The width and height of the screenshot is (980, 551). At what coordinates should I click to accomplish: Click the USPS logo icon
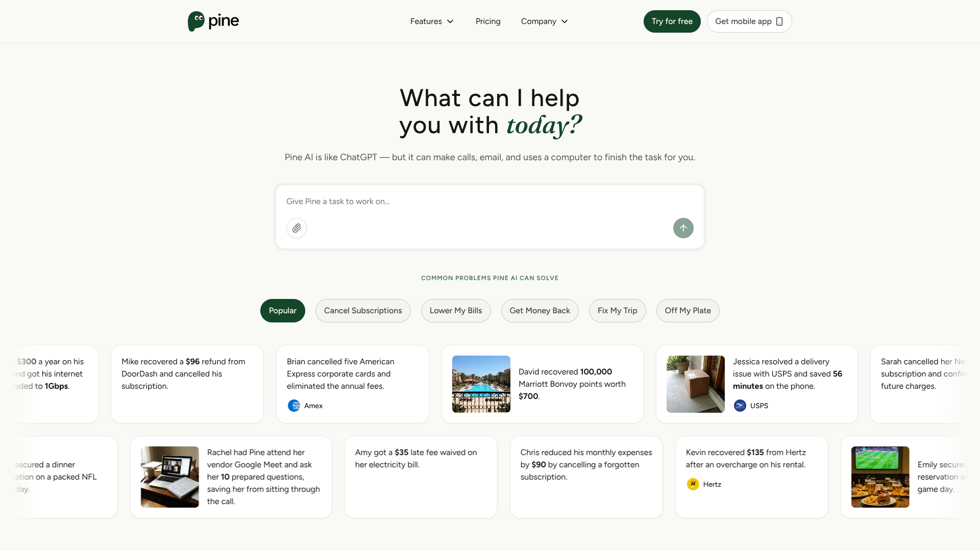point(740,406)
